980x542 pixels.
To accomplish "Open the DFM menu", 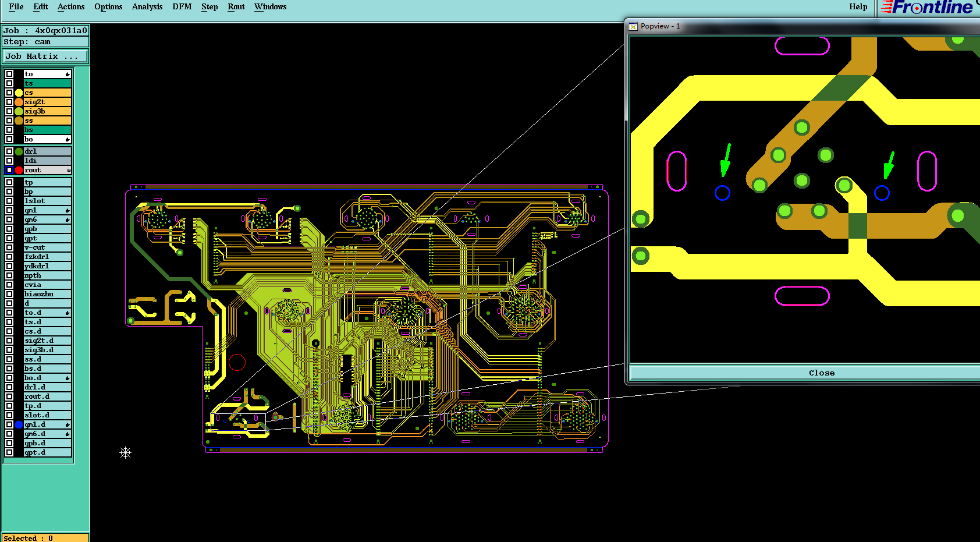I will [x=182, y=7].
